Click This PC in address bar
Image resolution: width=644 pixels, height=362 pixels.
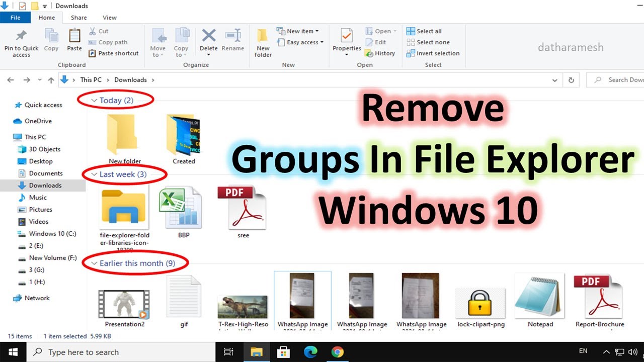[x=91, y=80]
